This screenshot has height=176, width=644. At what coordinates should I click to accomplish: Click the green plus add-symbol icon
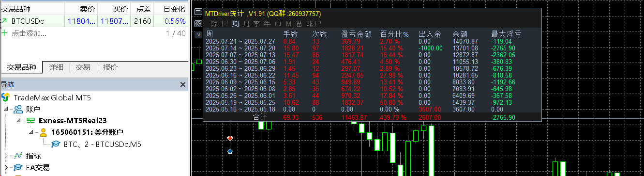[5, 33]
